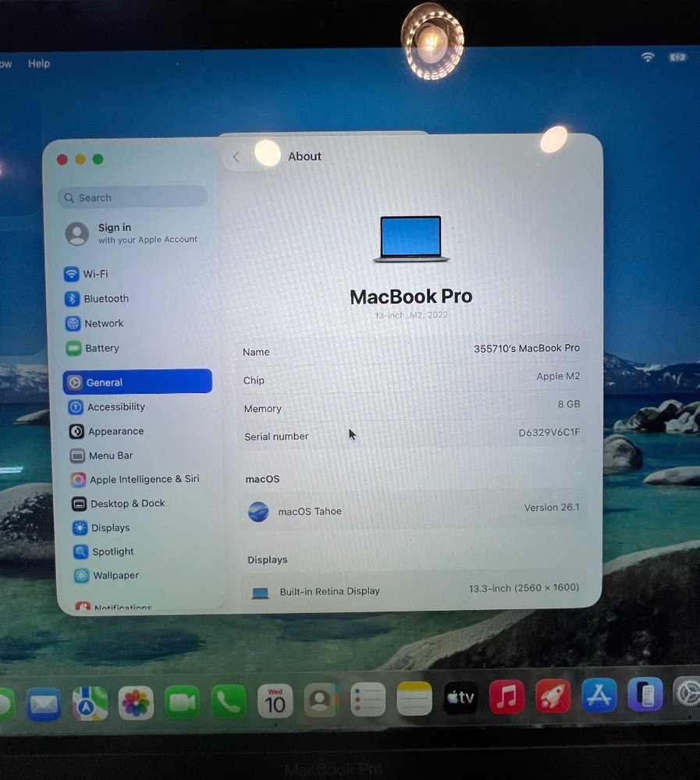Click the Search field in Settings
The height and width of the screenshot is (780, 700).
coord(133,198)
